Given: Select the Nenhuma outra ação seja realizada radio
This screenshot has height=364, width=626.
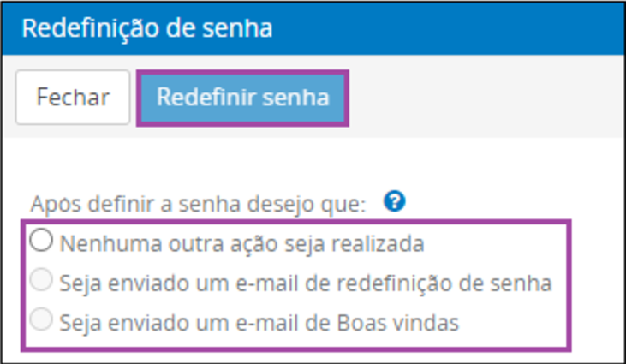Looking at the screenshot, I should pyautogui.click(x=41, y=241).
